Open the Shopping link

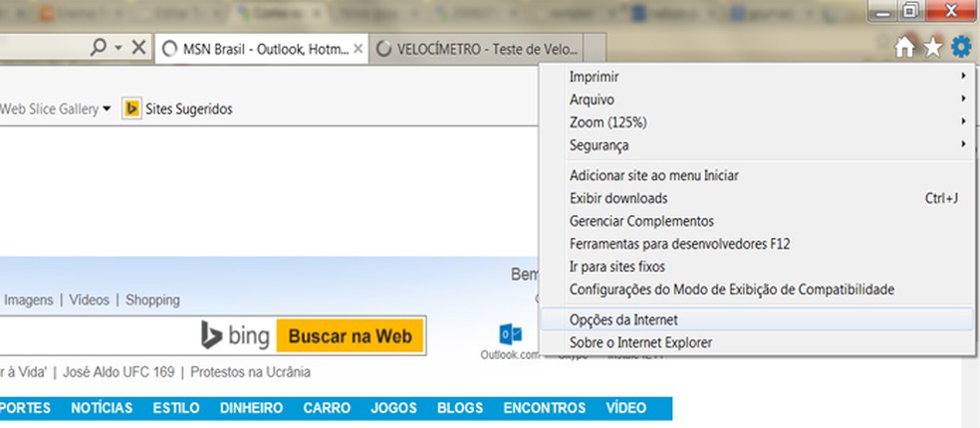click(152, 300)
